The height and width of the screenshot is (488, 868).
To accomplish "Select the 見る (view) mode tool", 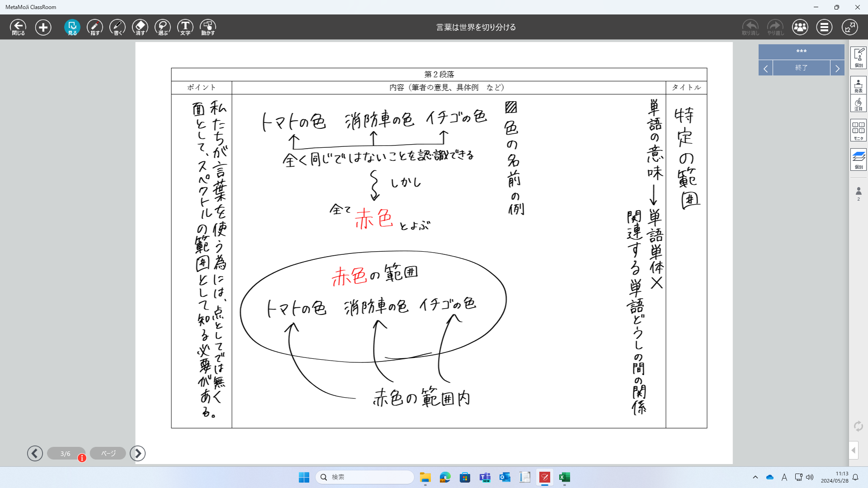I will pyautogui.click(x=72, y=27).
